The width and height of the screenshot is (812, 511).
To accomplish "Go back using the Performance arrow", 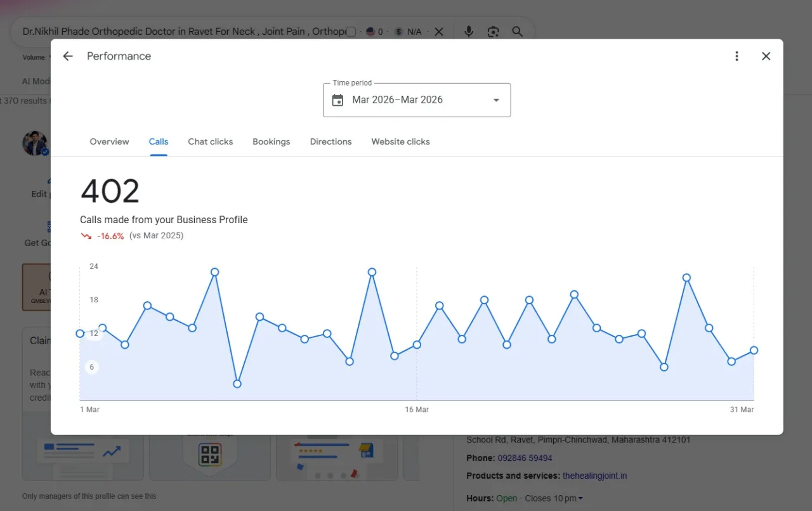I will [68, 56].
